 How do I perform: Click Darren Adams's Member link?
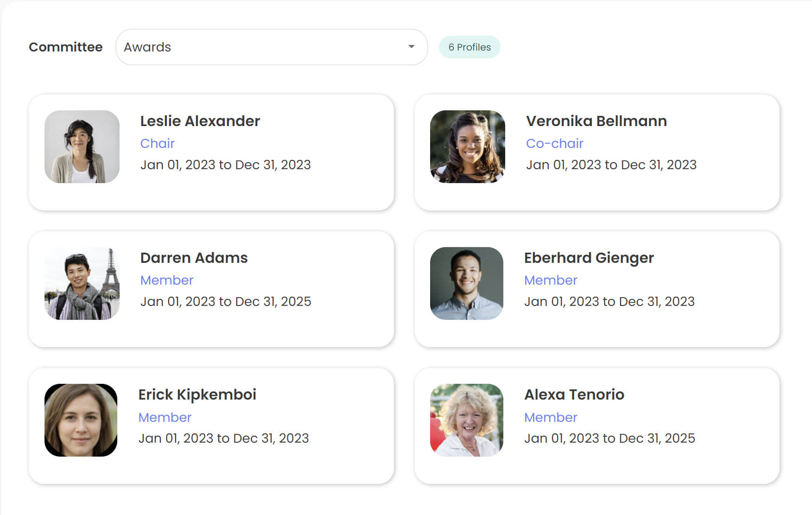167,280
